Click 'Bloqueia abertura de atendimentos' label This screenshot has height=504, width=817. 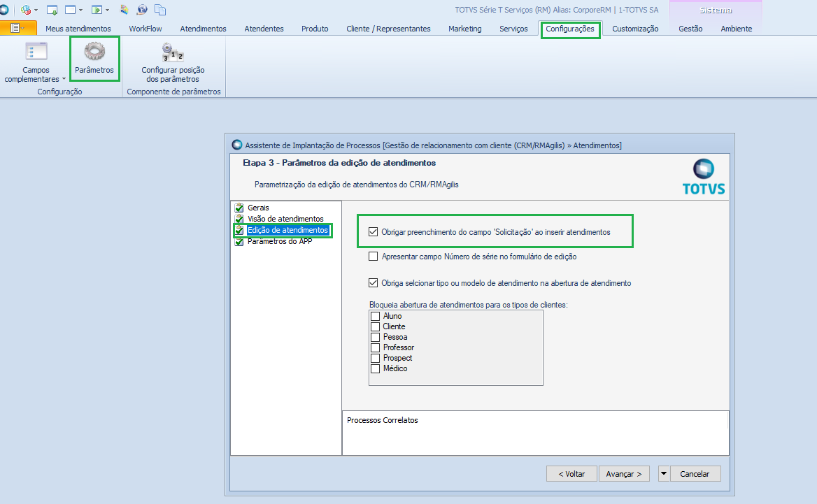[x=469, y=305]
